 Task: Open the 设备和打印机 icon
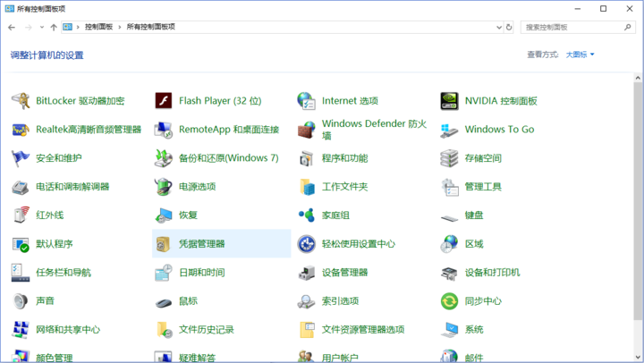point(449,273)
